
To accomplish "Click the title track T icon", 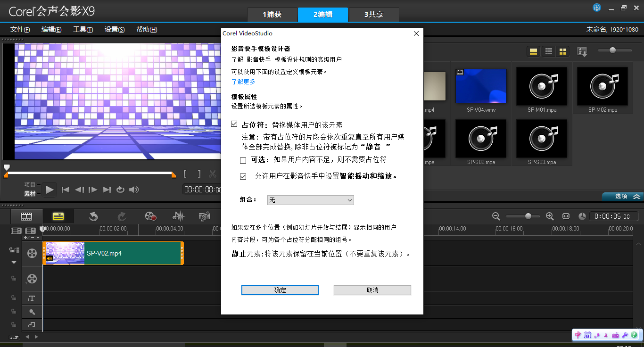I will point(32,298).
